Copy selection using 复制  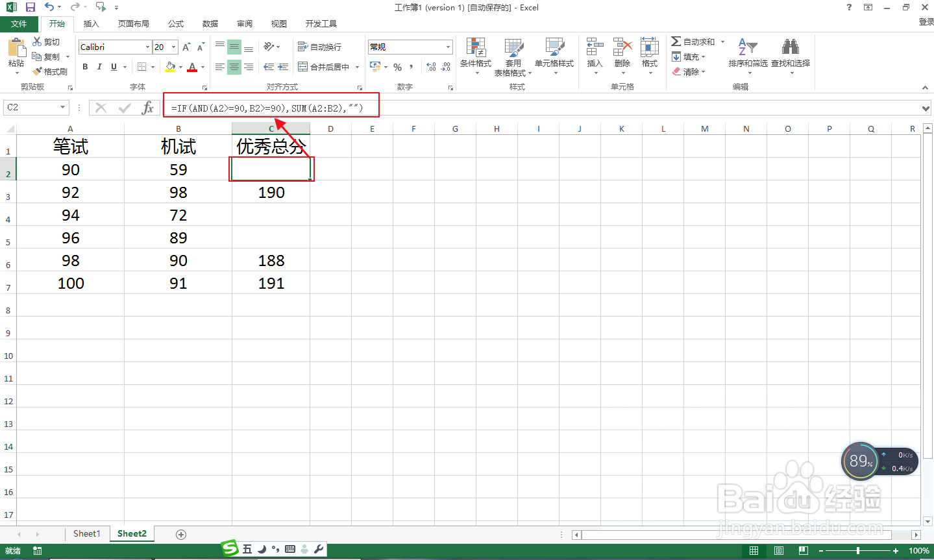(46, 56)
